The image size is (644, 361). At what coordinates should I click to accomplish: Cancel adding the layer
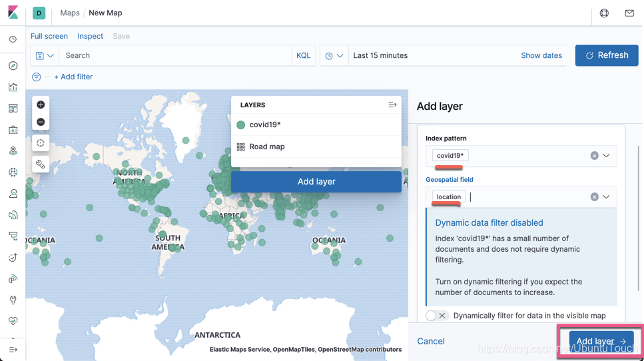click(431, 341)
